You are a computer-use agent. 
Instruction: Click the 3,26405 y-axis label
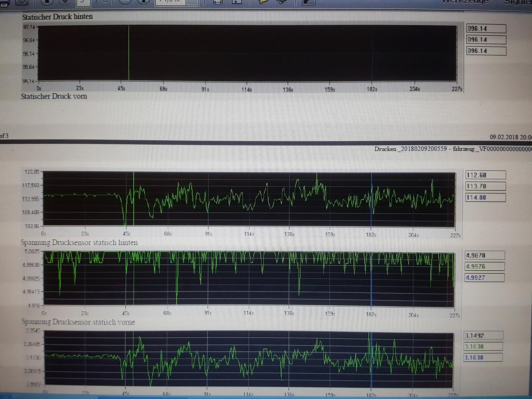[32, 344]
